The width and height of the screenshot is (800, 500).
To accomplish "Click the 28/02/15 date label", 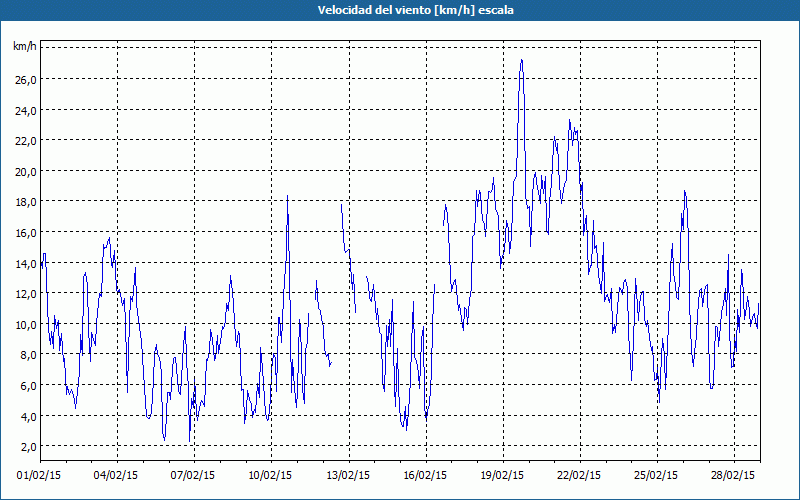I will tap(733, 475).
